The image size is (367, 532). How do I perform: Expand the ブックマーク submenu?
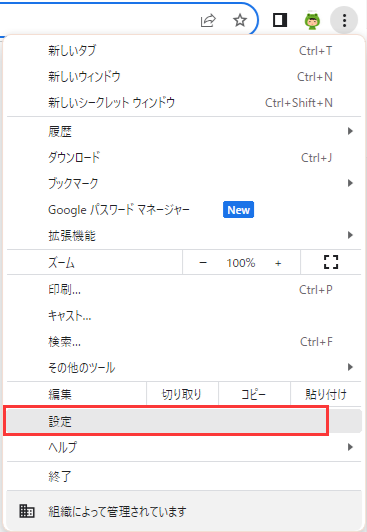[x=184, y=184]
